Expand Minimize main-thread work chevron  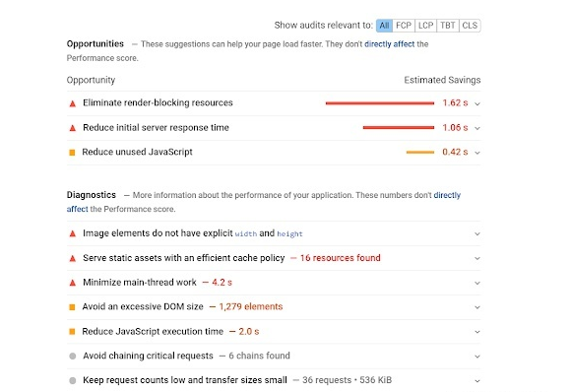477,283
